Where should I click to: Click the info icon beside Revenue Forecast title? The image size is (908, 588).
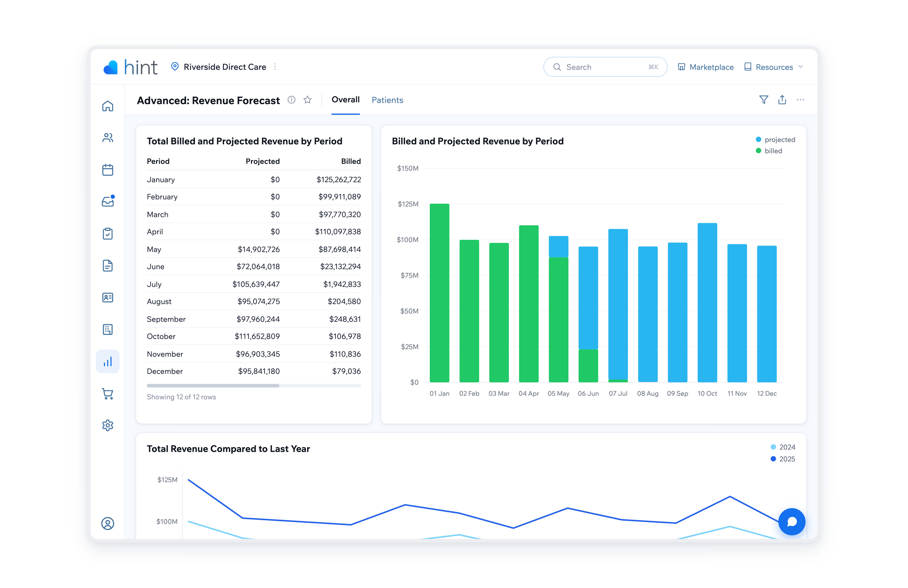[x=291, y=100]
